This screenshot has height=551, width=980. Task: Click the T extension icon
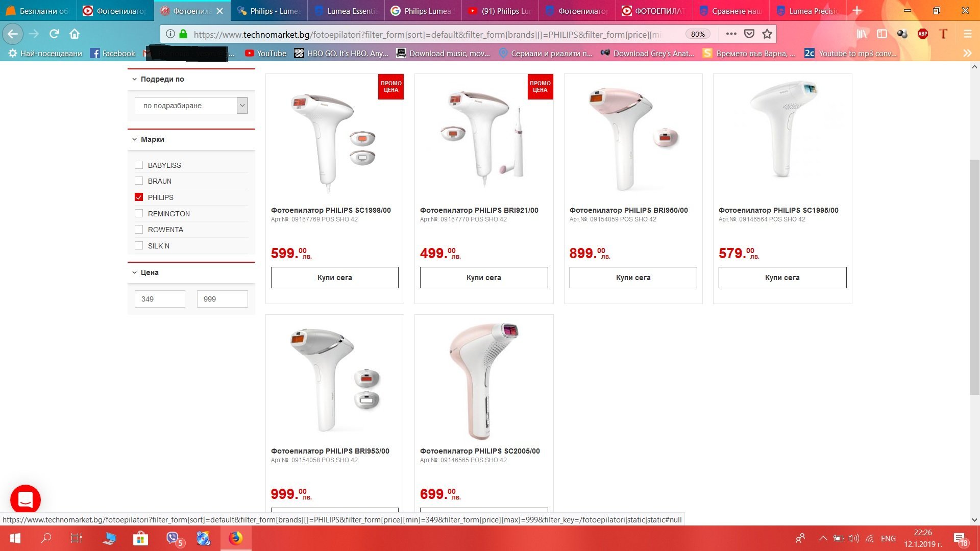(943, 34)
